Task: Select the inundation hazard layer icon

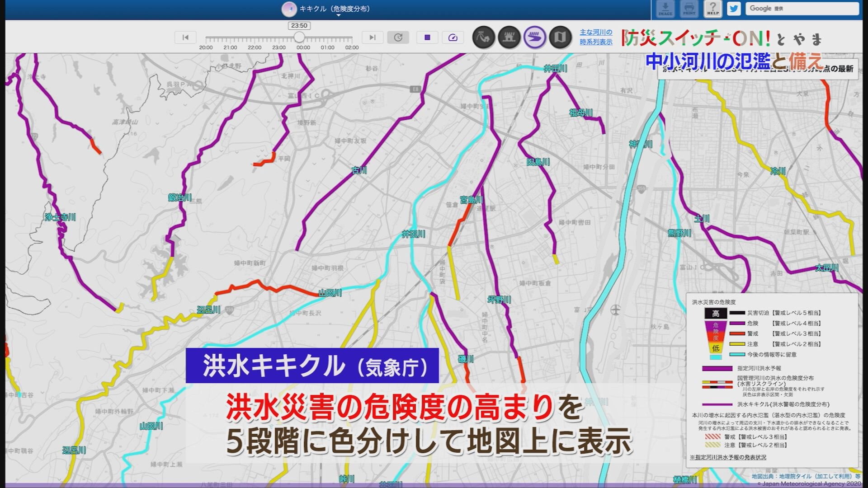Action: (x=509, y=38)
